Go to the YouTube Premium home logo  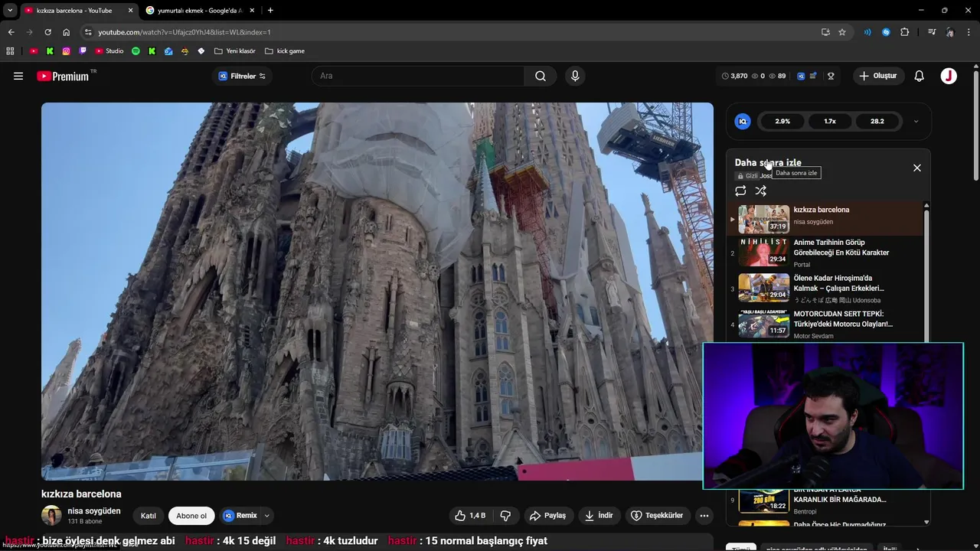pyautogui.click(x=63, y=76)
